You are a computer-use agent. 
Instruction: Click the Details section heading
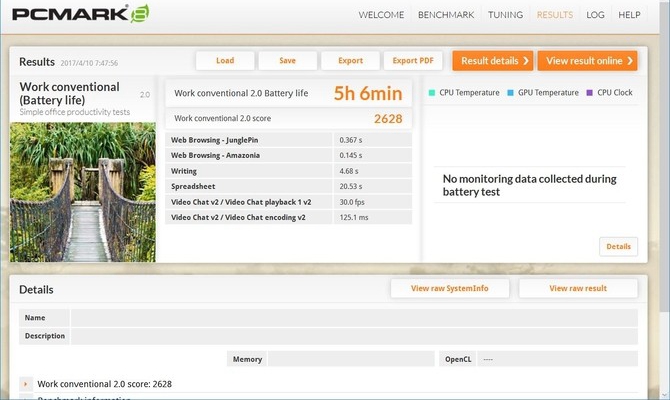36,290
